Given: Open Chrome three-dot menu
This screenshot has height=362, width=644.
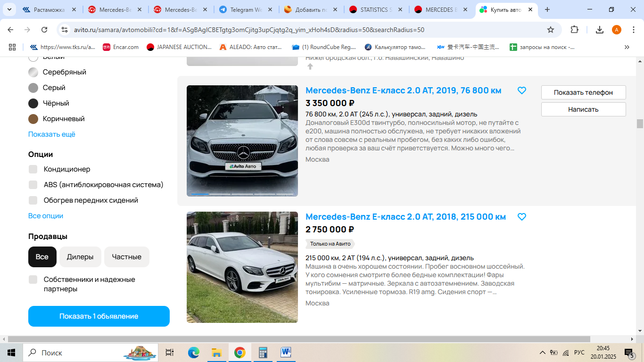Looking at the screenshot, I should click(x=633, y=30).
